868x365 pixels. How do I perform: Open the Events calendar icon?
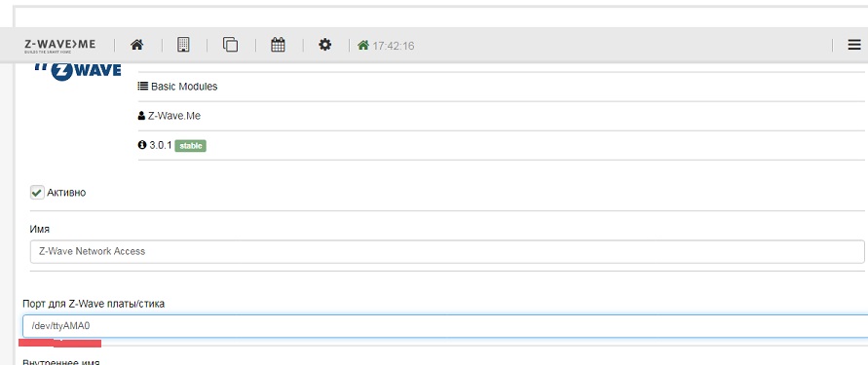pos(278,45)
